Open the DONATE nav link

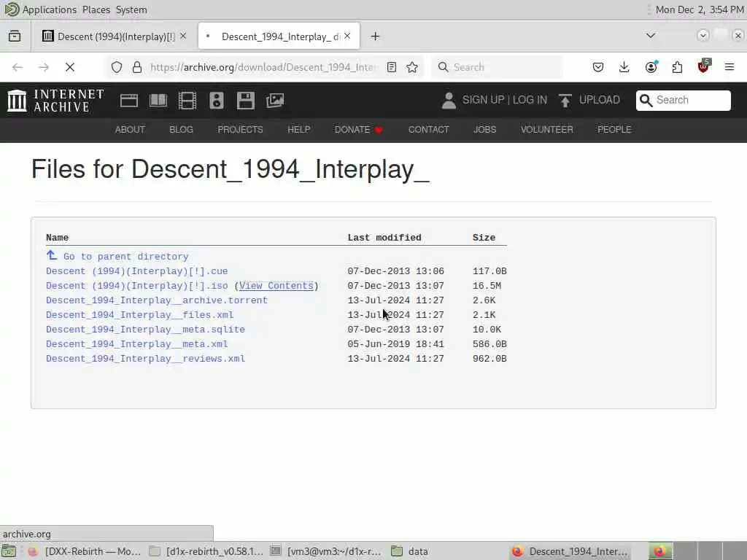pyautogui.click(x=358, y=130)
